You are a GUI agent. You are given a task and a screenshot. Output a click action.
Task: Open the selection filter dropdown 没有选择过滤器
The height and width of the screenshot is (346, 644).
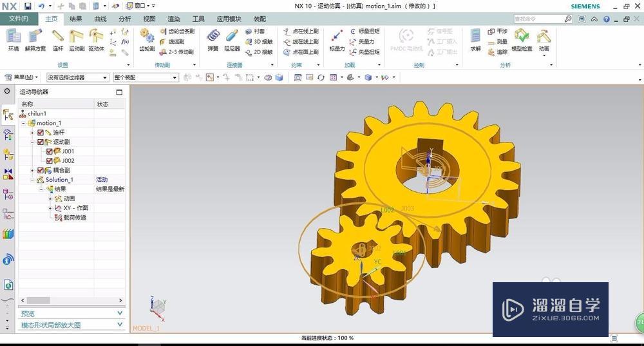point(77,77)
